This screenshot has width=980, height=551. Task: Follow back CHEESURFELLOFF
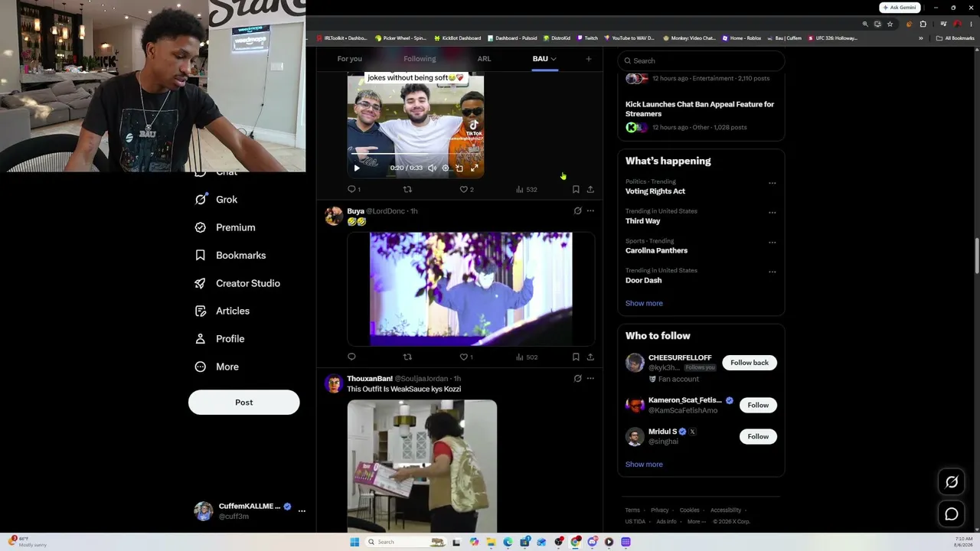click(750, 363)
